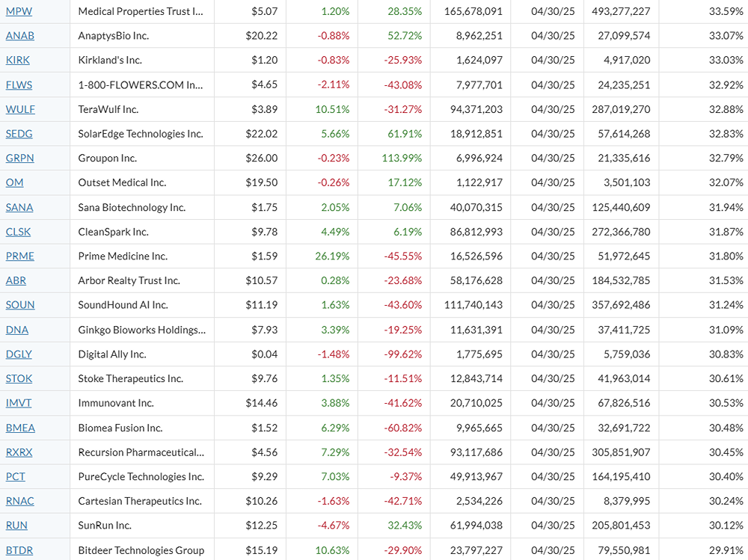Click the RXRX ticker link
Screen dimensions: 748x560
coord(19,452)
